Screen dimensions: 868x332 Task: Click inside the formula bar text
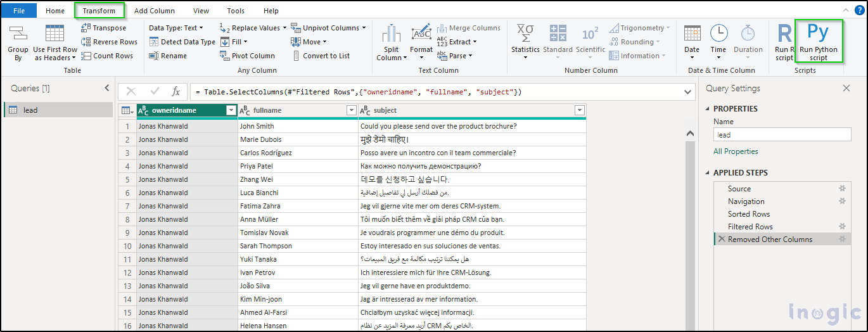(358, 92)
